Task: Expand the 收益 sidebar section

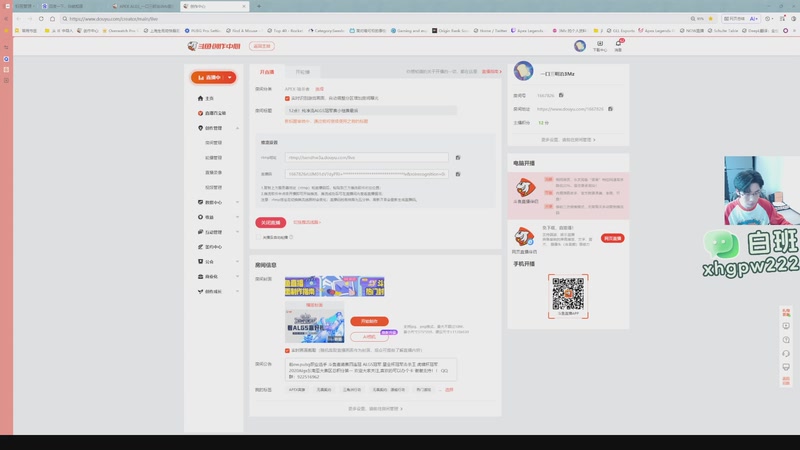Action: tap(237, 217)
